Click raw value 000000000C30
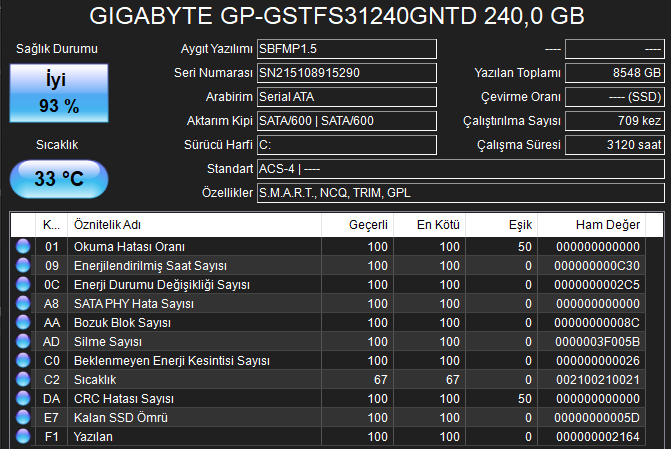This screenshot has width=671, height=449. 597,266
